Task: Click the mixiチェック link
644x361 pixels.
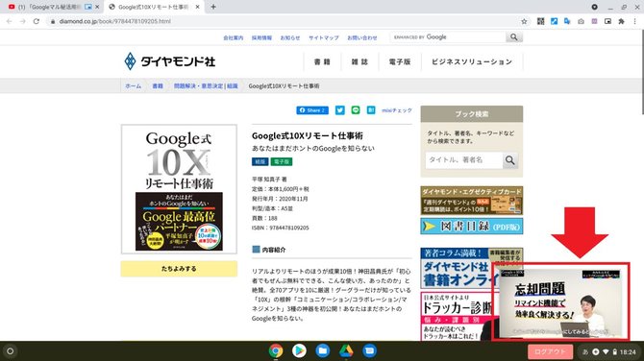Action: [397, 110]
